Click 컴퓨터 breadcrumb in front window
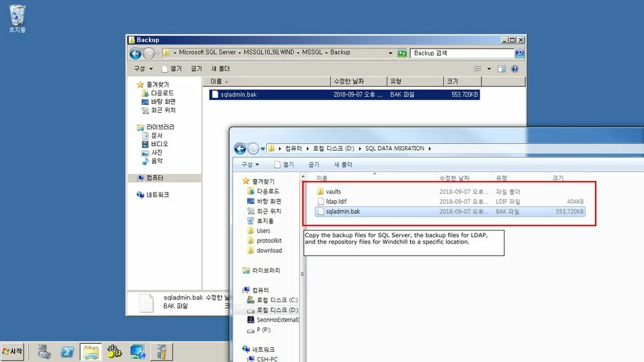This screenshot has width=644, height=362. click(x=293, y=149)
